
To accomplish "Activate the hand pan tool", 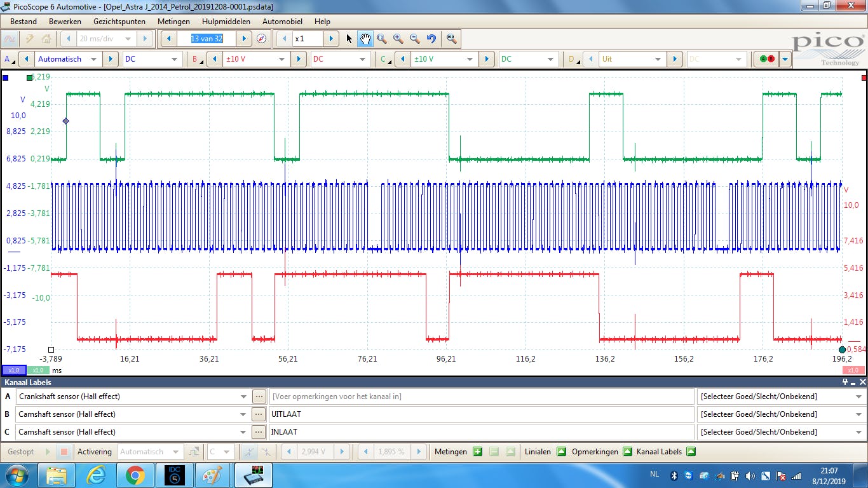I will tap(365, 39).
